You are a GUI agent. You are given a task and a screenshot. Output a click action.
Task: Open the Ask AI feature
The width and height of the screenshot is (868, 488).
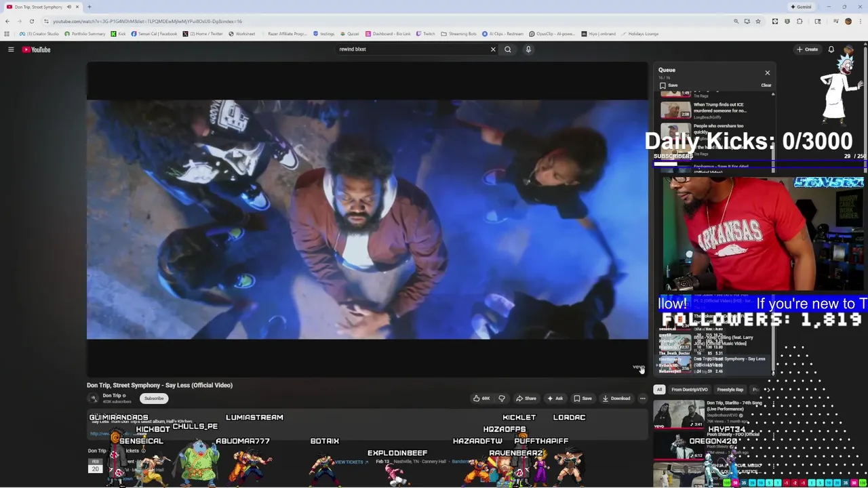(555, 399)
